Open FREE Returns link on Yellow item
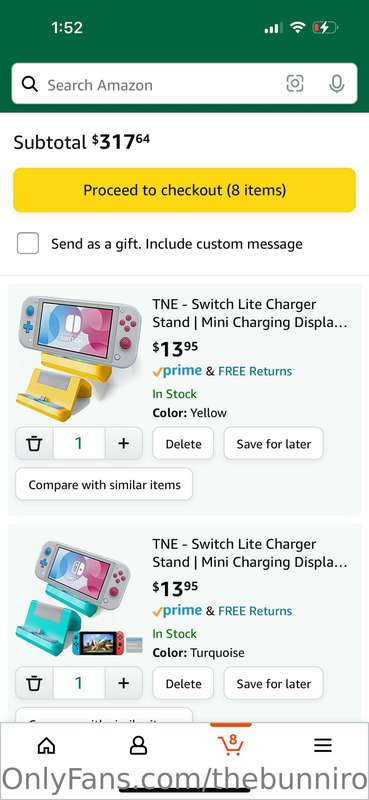 [x=255, y=371]
